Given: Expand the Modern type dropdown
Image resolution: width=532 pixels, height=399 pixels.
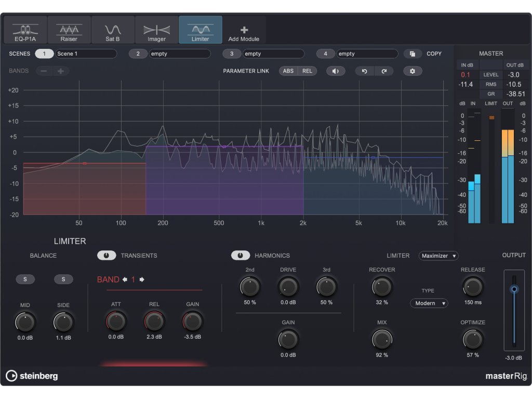Looking at the screenshot, I should coord(429,303).
